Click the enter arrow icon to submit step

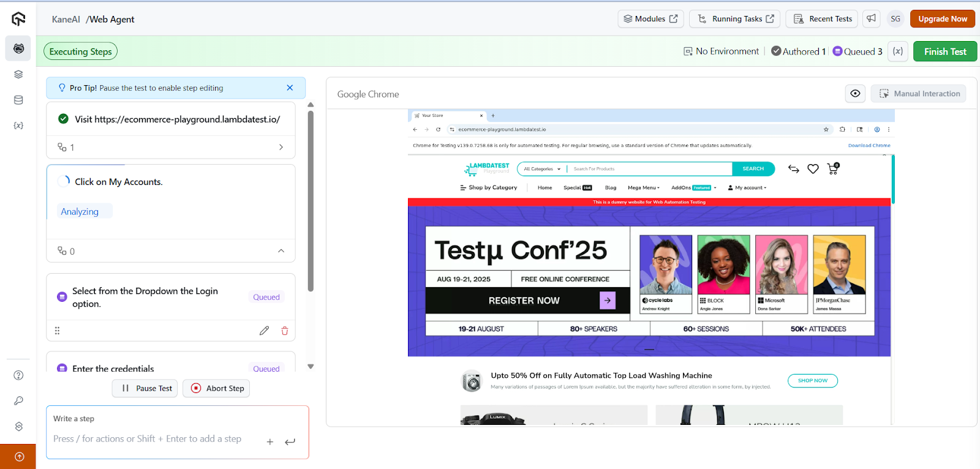click(290, 441)
